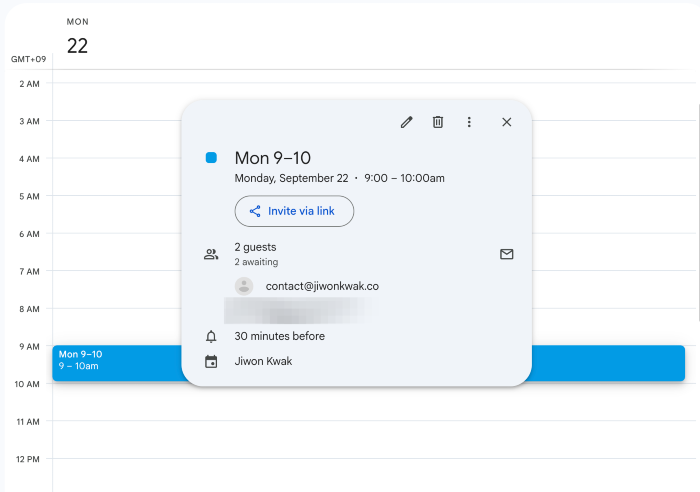Click the GMT+09 timezone label
This screenshot has width=700, height=492.
(x=28, y=59)
